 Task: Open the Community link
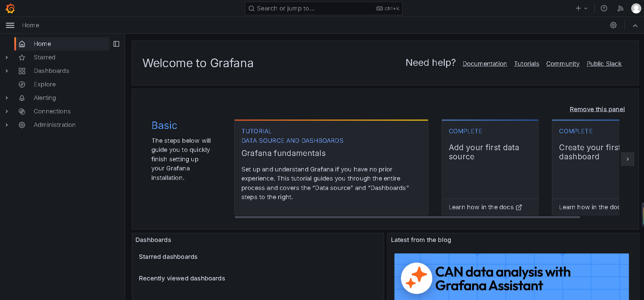tap(563, 64)
